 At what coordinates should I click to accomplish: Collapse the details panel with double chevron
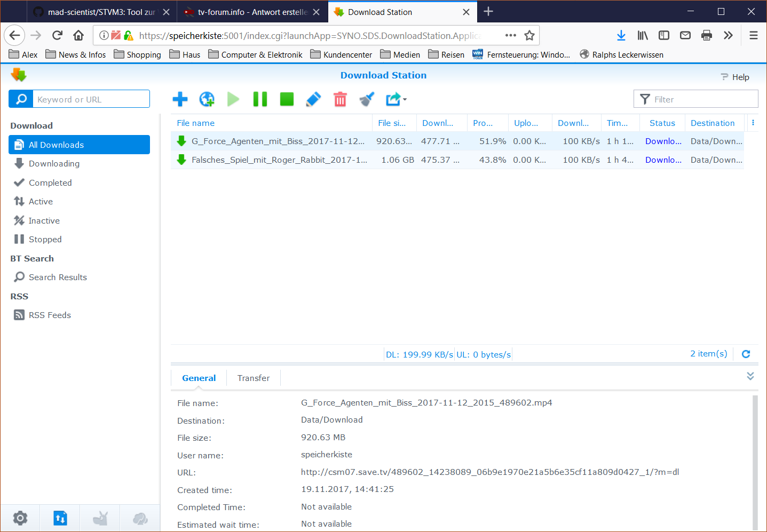click(x=750, y=376)
